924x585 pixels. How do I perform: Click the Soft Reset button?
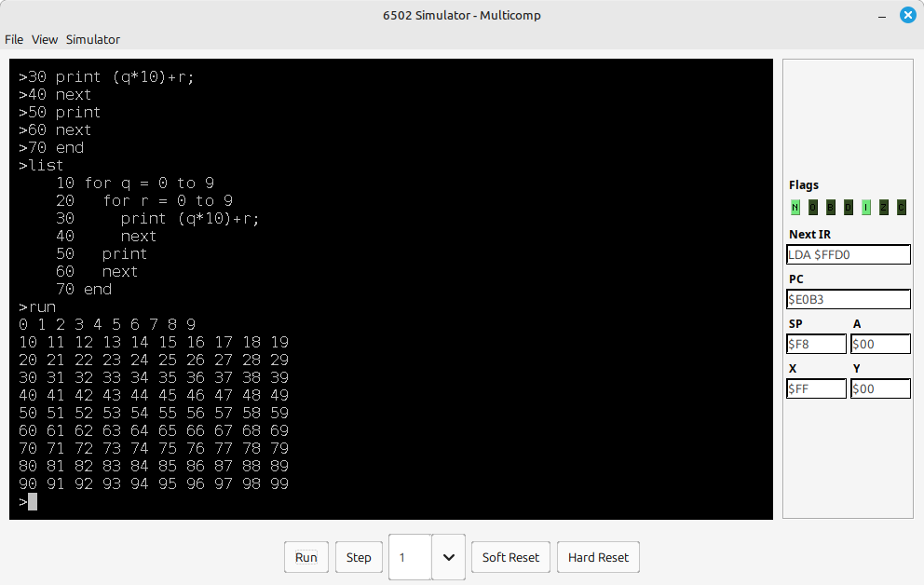point(510,557)
